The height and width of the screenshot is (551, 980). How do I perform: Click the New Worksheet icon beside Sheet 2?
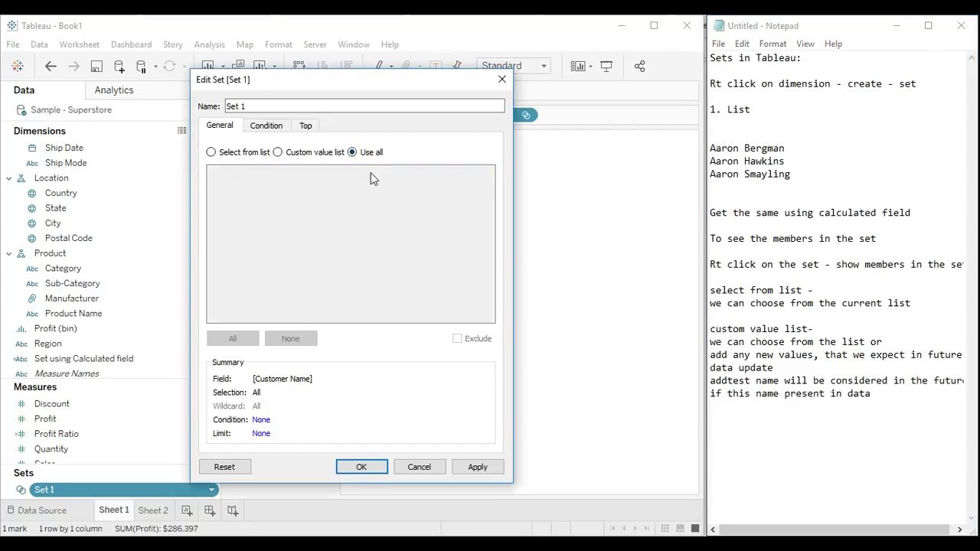point(187,510)
